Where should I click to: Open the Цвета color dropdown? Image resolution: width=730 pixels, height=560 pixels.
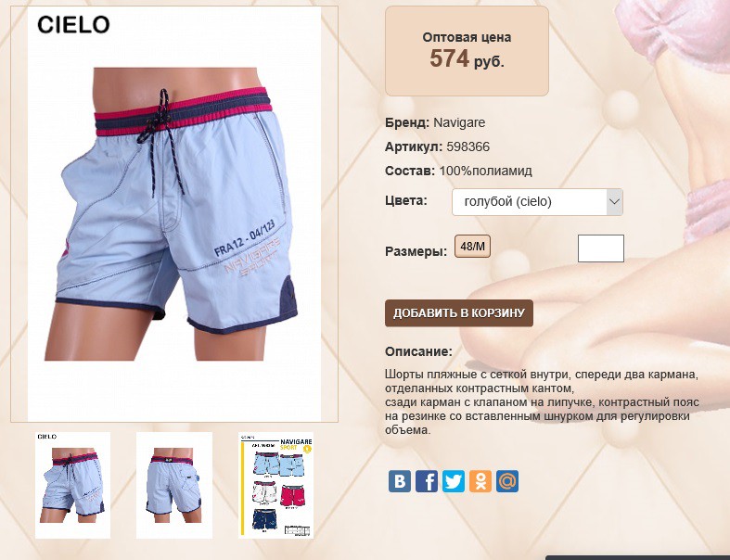coord(537,202)
